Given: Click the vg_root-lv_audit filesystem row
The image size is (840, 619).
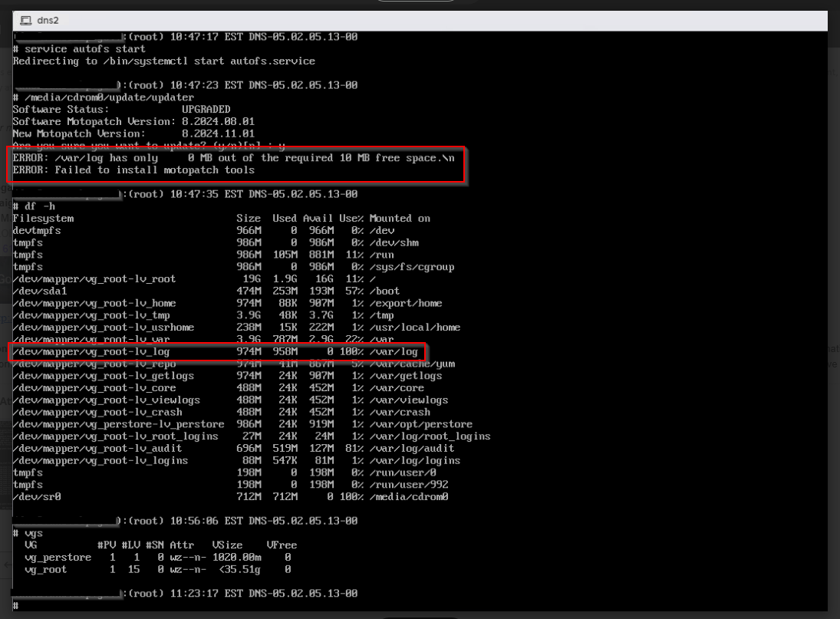Looking at the screenshot, I should (x=233, y=449).
